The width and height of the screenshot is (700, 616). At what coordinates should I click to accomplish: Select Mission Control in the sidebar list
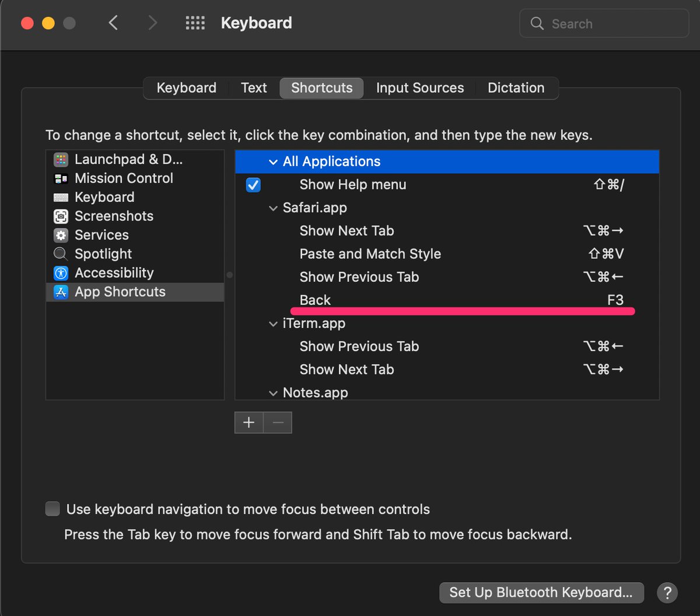(x=135, y=178)
